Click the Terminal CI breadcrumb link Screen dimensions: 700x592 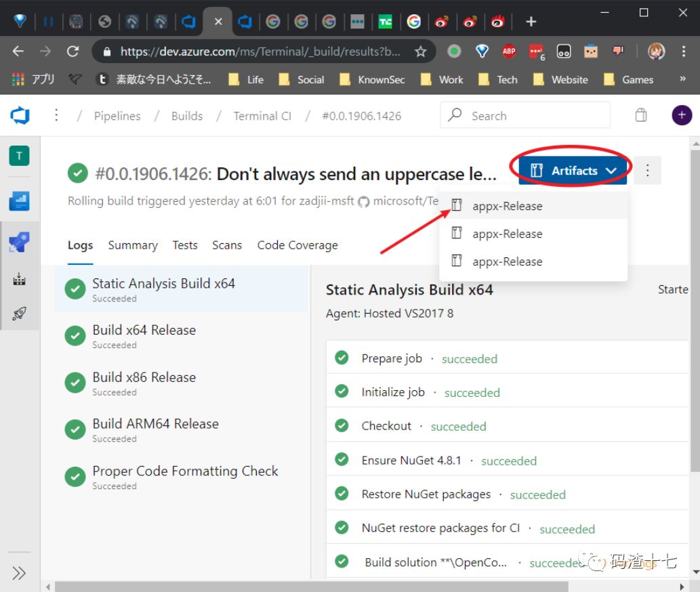click(262, 116)
